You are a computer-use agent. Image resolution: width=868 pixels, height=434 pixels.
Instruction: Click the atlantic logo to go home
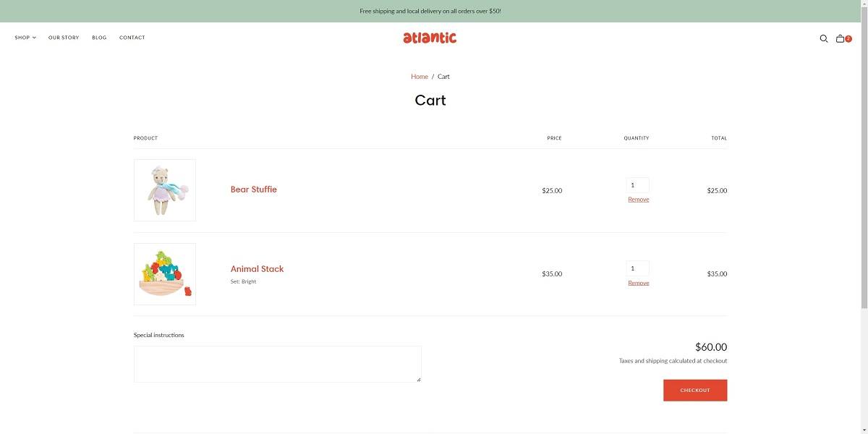click(430, 37)
